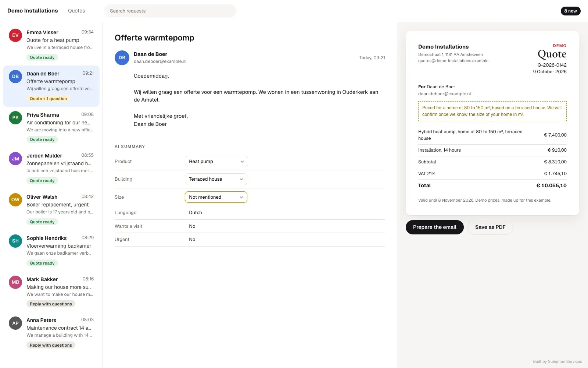Viewport: 588px width, 368px height.
Task: Open the Size dropdown showing Not mentioned
Action: (x=216, y=197)
